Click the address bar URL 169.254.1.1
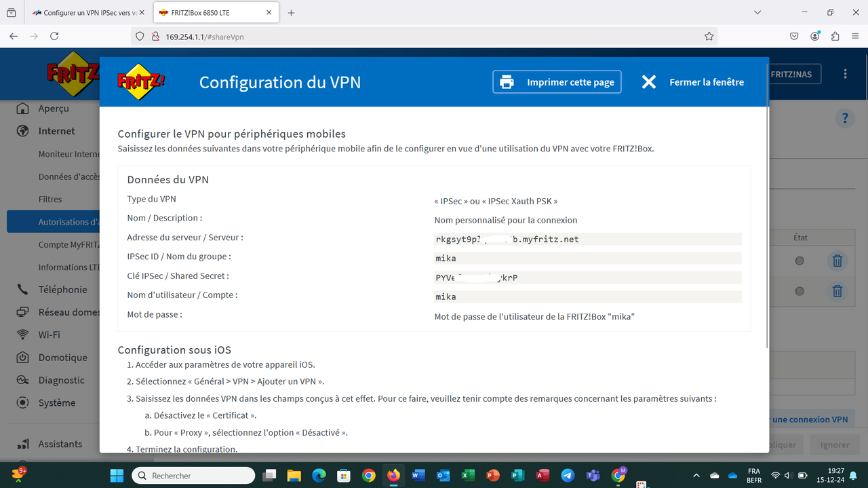868x488 pixels. [205, 37]
